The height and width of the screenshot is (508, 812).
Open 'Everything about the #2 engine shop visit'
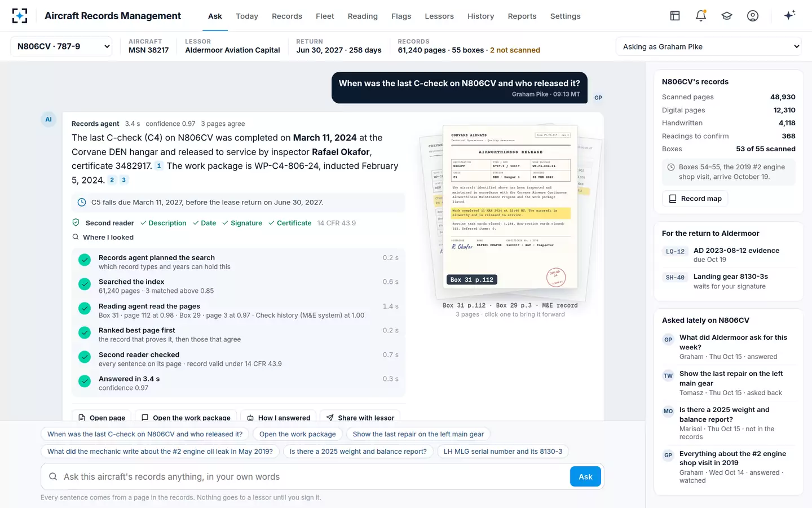pos(729,468)
